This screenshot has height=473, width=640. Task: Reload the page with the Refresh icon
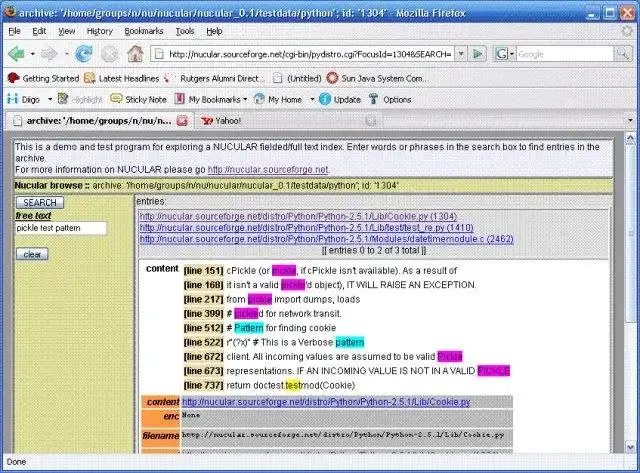tap(84, 53)
